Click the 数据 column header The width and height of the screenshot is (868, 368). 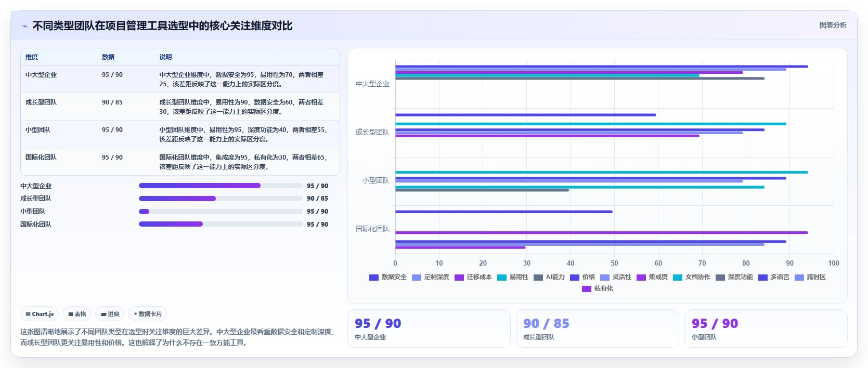click(108, 57)
